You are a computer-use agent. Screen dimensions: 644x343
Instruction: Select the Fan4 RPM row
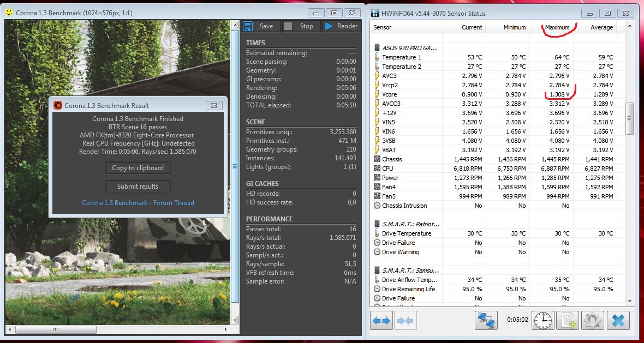pyautogui.click(x=497, y=187)
